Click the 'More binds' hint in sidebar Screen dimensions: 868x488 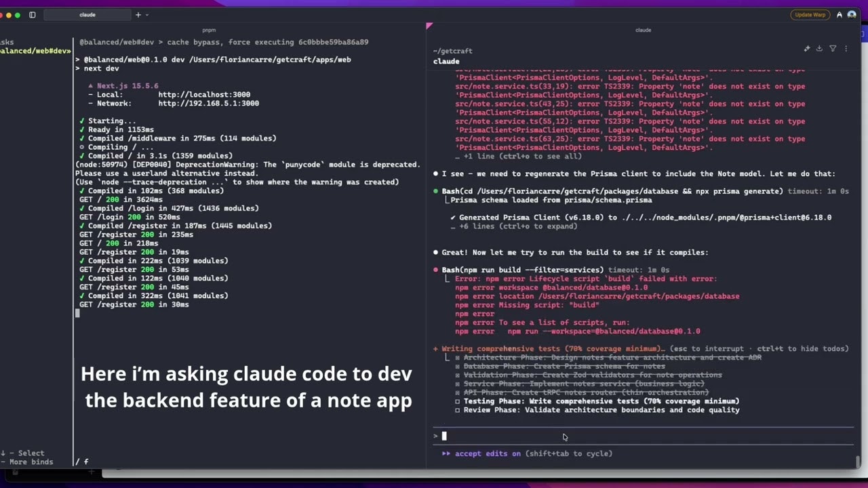click(26, 462)
